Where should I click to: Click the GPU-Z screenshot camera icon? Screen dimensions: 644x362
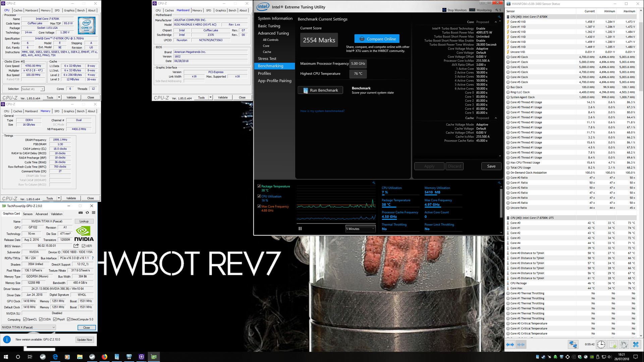point(80,213)
